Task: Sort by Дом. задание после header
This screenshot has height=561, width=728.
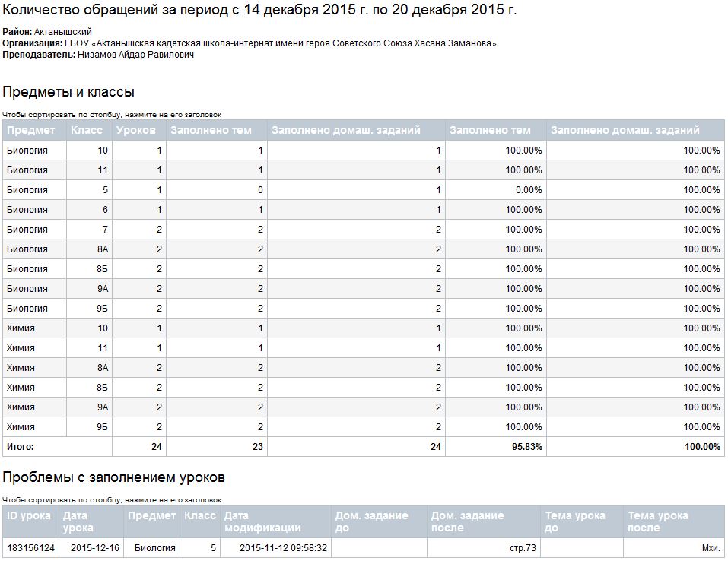Action: point(467,521)
